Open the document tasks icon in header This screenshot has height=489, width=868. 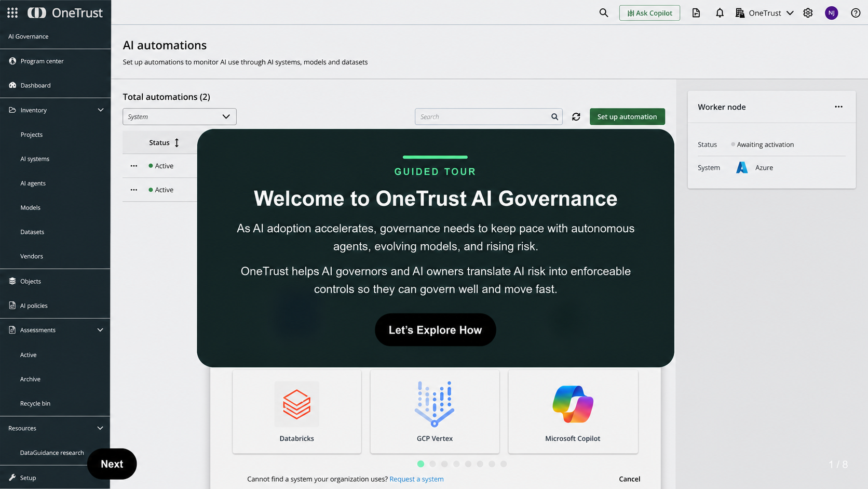tap(696, 13)
